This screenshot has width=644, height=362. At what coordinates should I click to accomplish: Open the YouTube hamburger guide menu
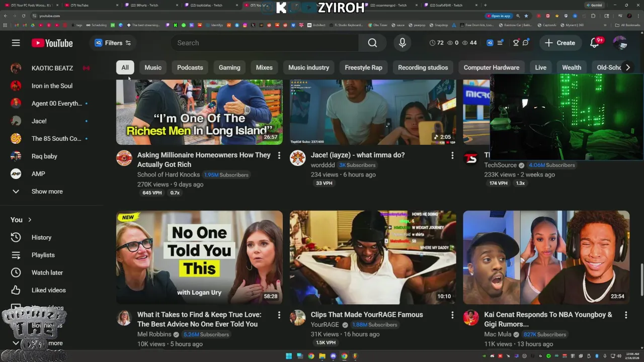coord(16,43)
